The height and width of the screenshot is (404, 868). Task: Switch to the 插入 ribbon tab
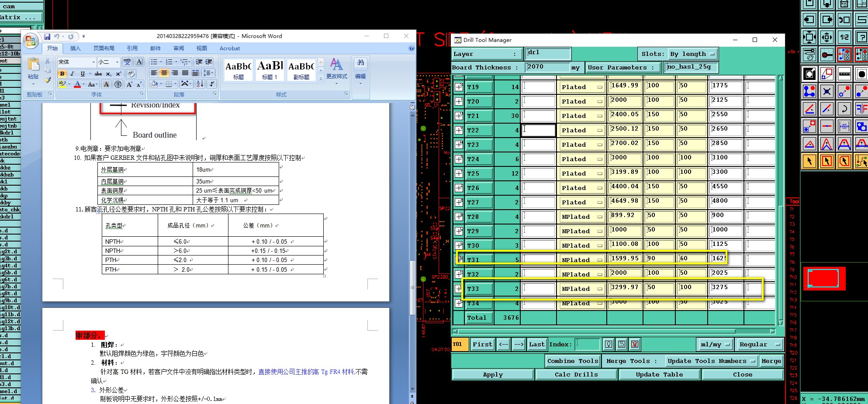(76, 48)
